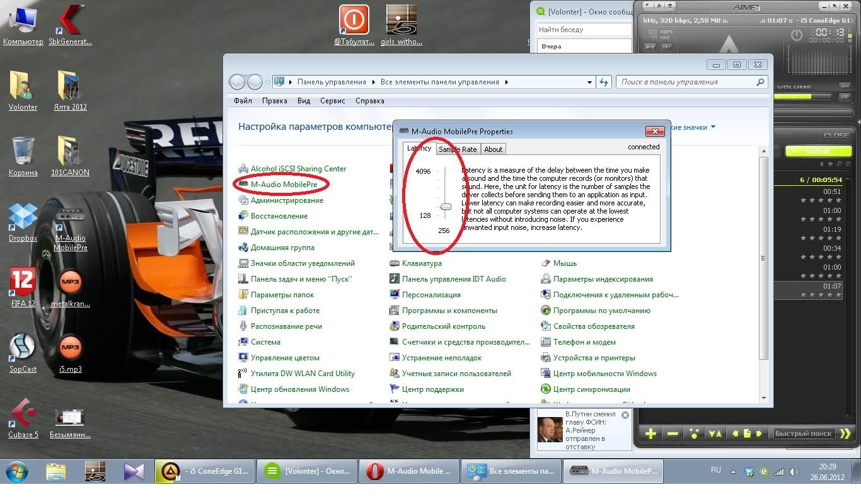
Task: Open Родительский контроль icon
Action: click(395, 326)
